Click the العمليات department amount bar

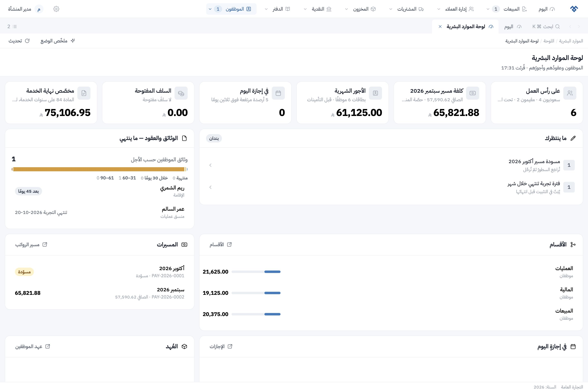coord(256,272)
